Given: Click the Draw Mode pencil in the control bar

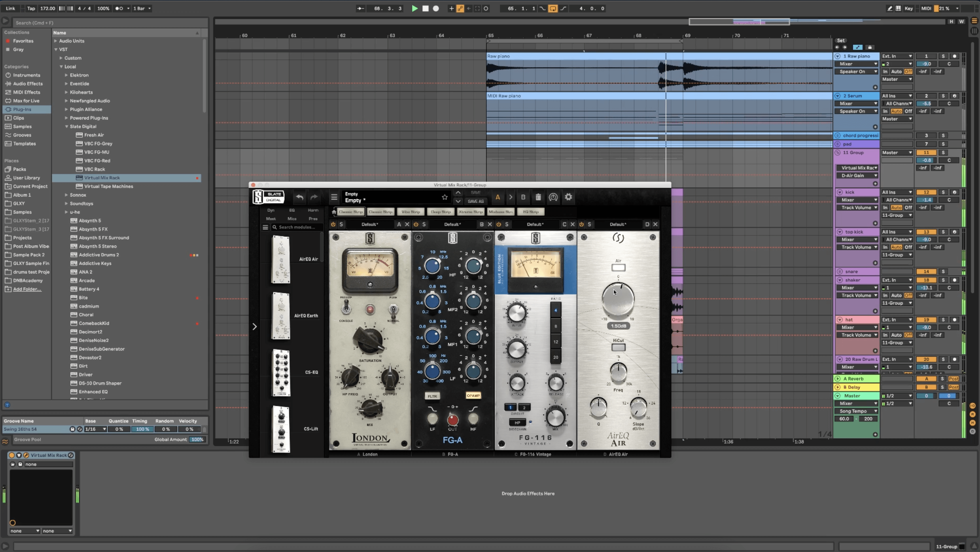Looking at the screenshot, I should [890, 8].
